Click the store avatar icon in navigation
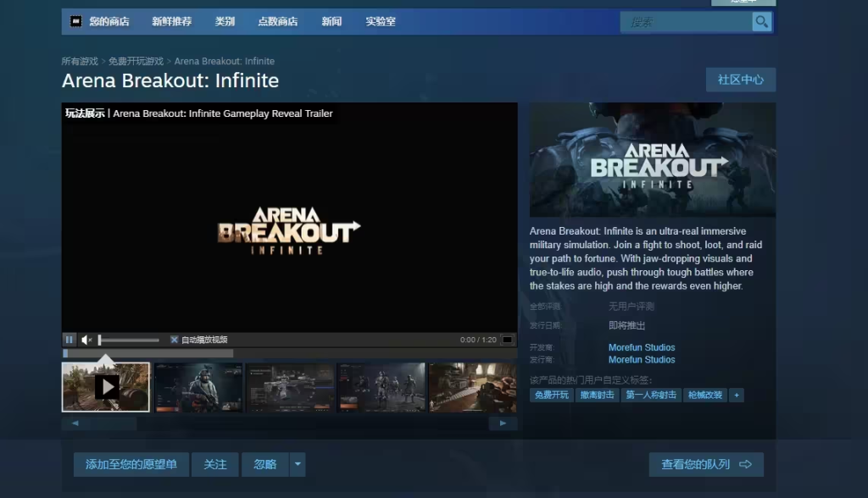Image resolution: width=868 pixels, height=498 pixels. click(75, 21)
